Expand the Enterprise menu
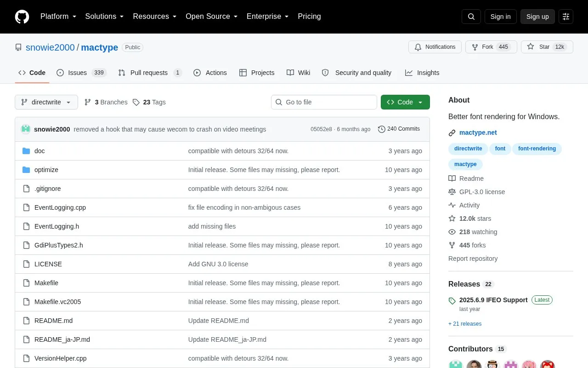This screenshot has height=368, width=588. (x=267, y=17)
